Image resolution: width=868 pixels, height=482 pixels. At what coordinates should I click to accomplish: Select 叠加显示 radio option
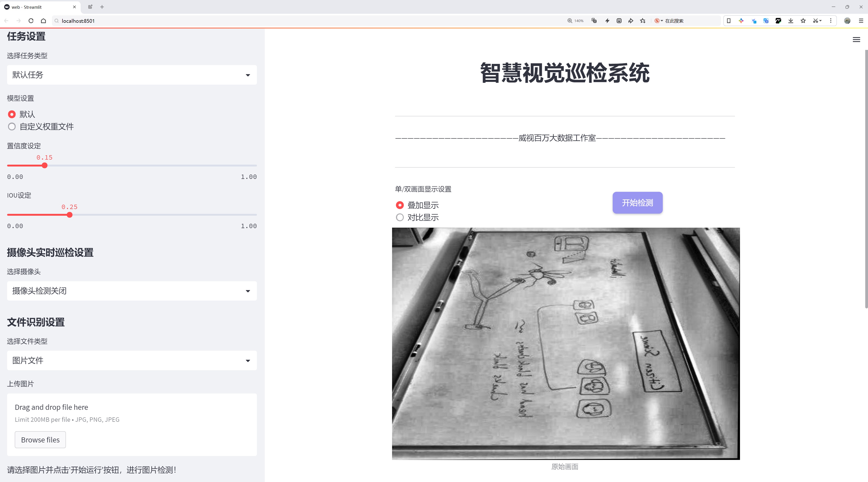tap(400, 205)
